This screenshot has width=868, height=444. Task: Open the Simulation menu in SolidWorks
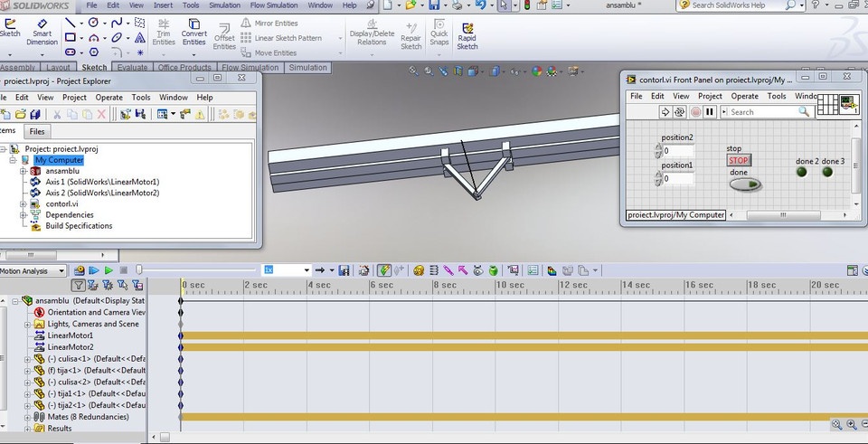[x=224, y=5]
